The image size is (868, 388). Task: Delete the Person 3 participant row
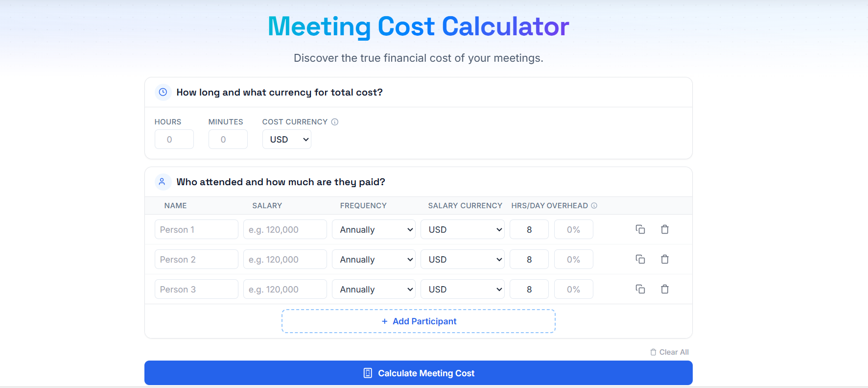(665, 289)
